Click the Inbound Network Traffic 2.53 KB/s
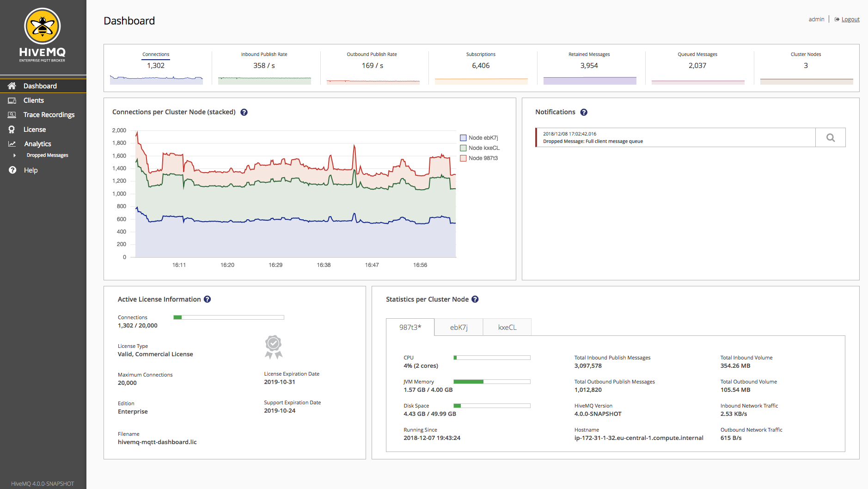Screen dimensions: 868x489 734,414
